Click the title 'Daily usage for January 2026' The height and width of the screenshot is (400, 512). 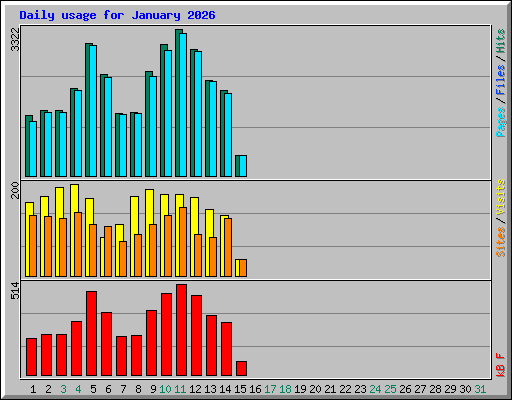pos(117,15)
